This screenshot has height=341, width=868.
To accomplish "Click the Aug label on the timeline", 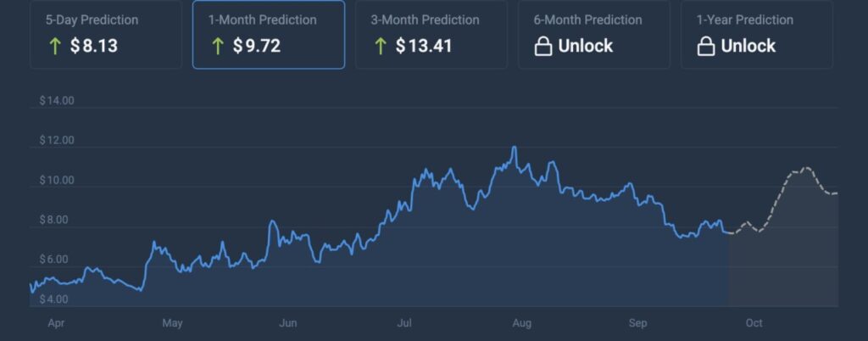I will pos(522,323).
